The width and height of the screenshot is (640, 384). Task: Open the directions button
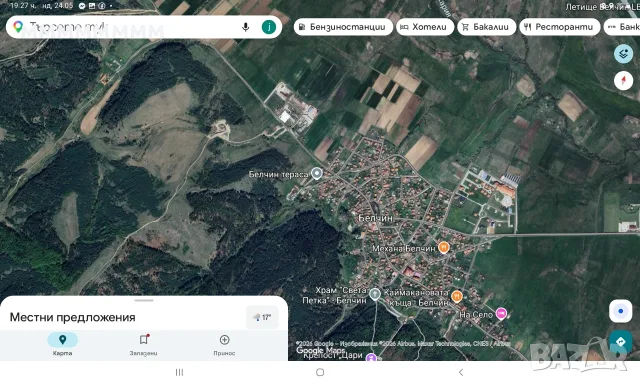tap(620, 341)
